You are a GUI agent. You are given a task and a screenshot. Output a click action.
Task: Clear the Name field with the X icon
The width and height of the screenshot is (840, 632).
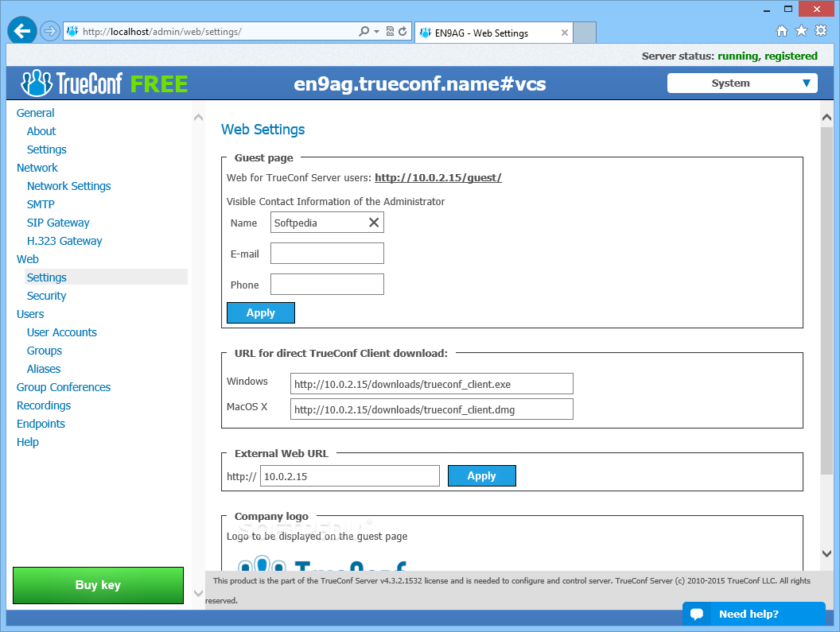coord(374,223)
